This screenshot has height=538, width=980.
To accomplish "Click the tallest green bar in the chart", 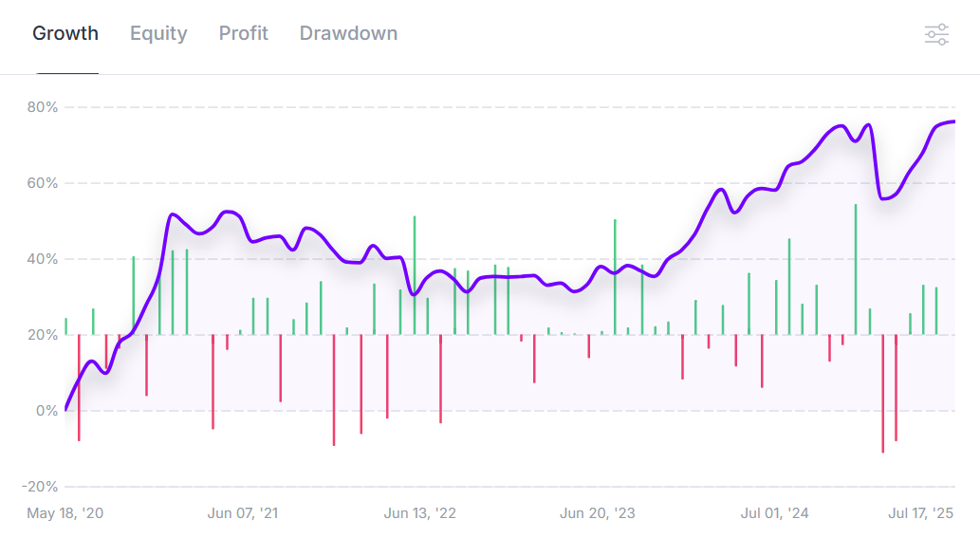I will 856,266.
